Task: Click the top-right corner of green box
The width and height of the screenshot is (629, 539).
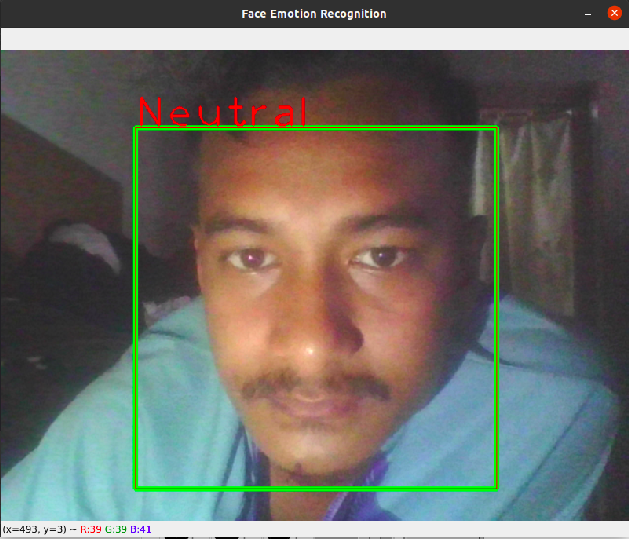Action: [x=496, y=129]
